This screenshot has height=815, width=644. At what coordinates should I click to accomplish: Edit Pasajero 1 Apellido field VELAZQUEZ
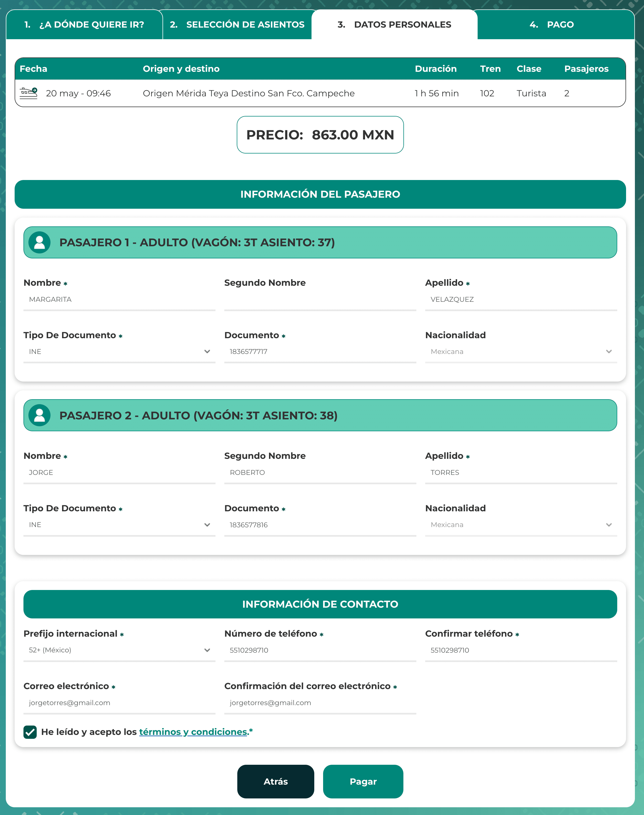point(521,300)
